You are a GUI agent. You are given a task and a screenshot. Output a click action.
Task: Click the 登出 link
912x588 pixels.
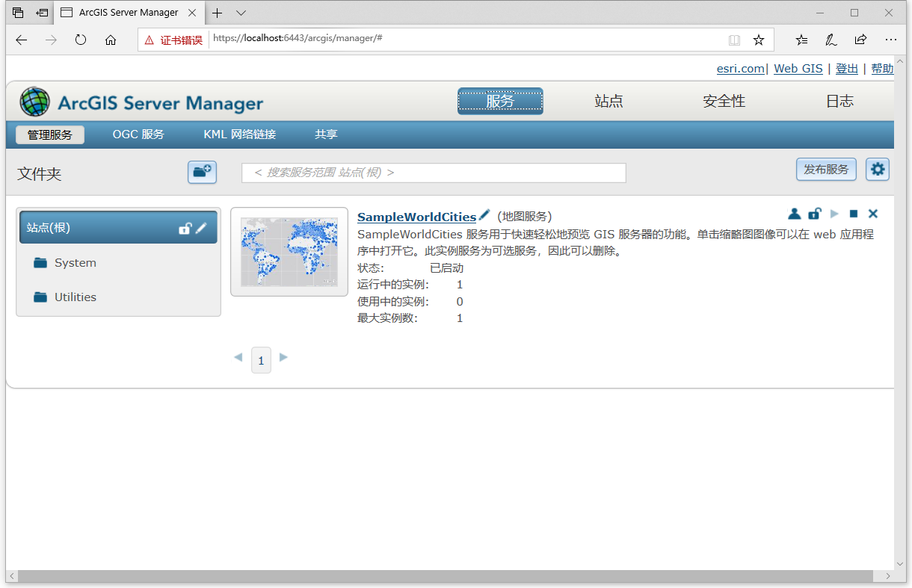click(847, 69)
